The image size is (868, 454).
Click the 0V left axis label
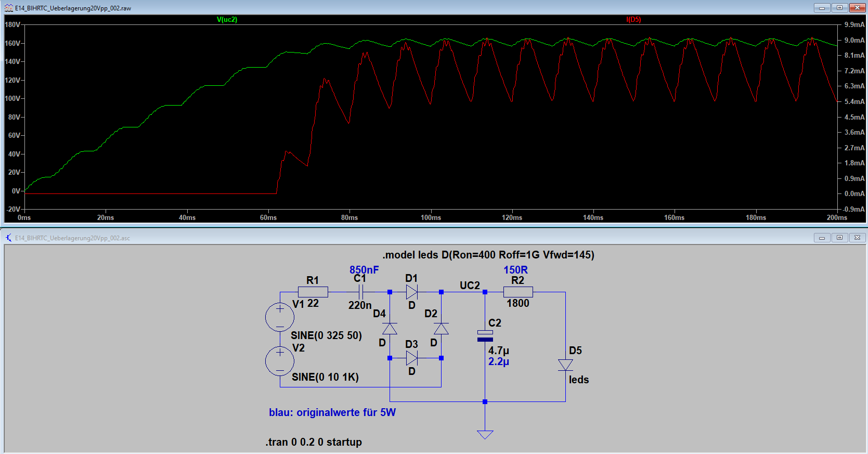(16, 191)
